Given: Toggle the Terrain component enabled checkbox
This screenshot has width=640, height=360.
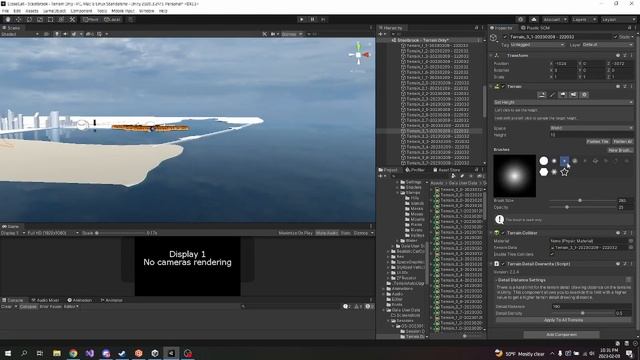Looking at the screenshot, I should tap(503, 87).
